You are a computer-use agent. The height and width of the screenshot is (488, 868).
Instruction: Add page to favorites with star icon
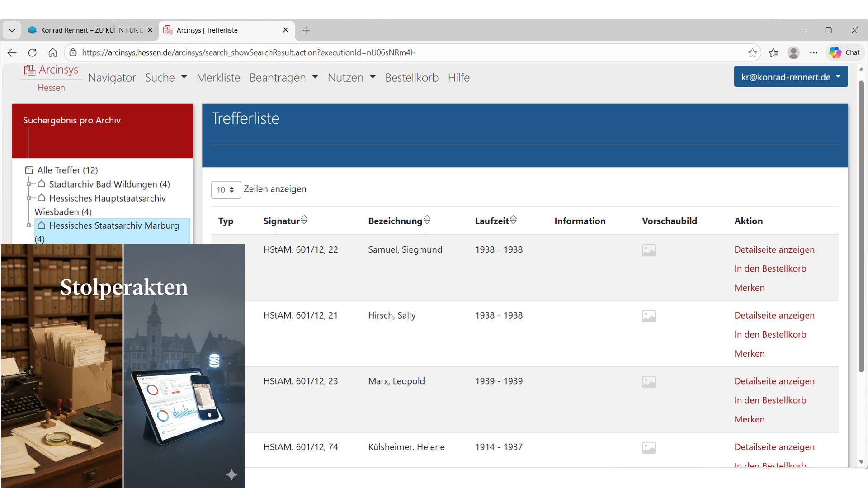(752, 52)
